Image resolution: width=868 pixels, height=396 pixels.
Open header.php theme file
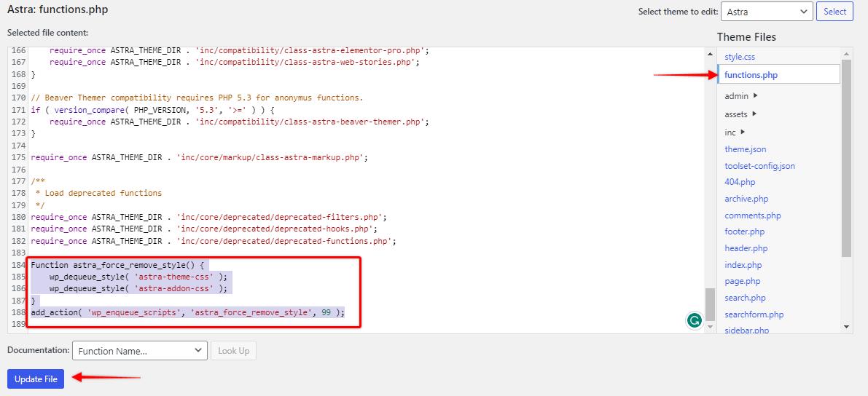pyautogui.click(x=746, y=248)
